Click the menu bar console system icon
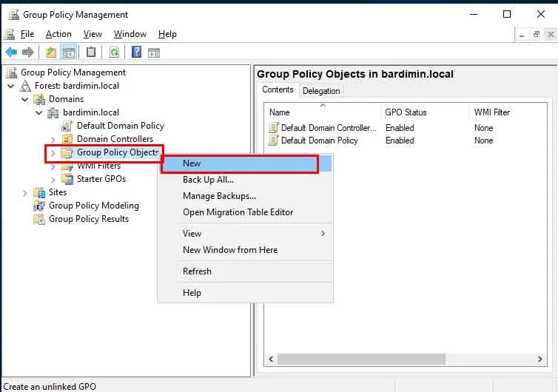The image size is (558, 392). (10, 34)
